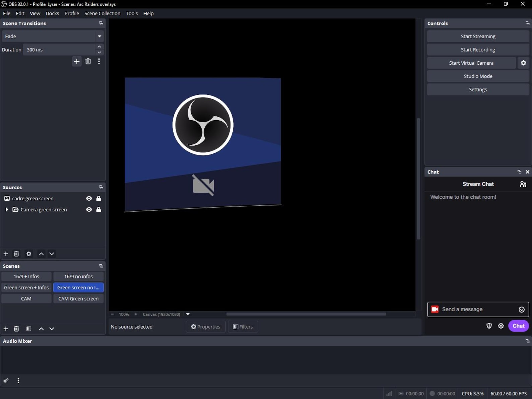
Task: Select the Green screen + Infos scene
Action: [x=26, y=287]
